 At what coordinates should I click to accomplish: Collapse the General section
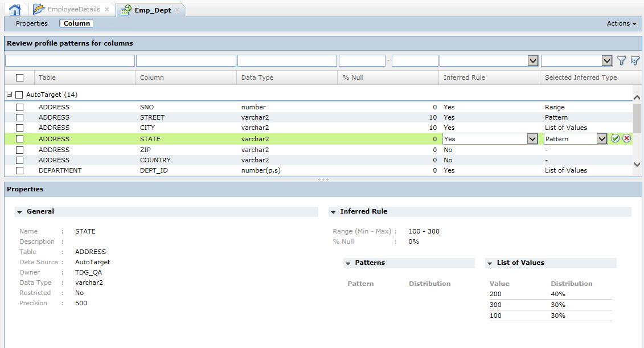tap(19, 212)
